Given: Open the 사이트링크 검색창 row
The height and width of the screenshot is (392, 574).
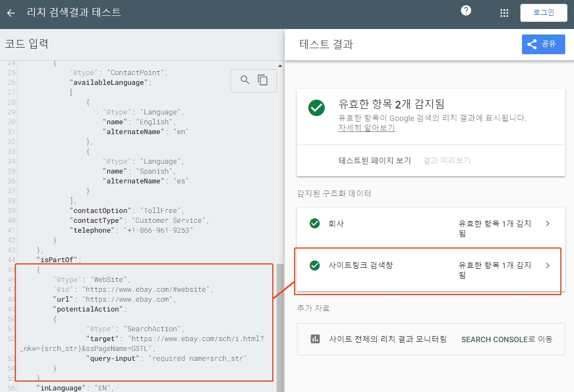Looking at the screenshot, I should click(431, 270).
